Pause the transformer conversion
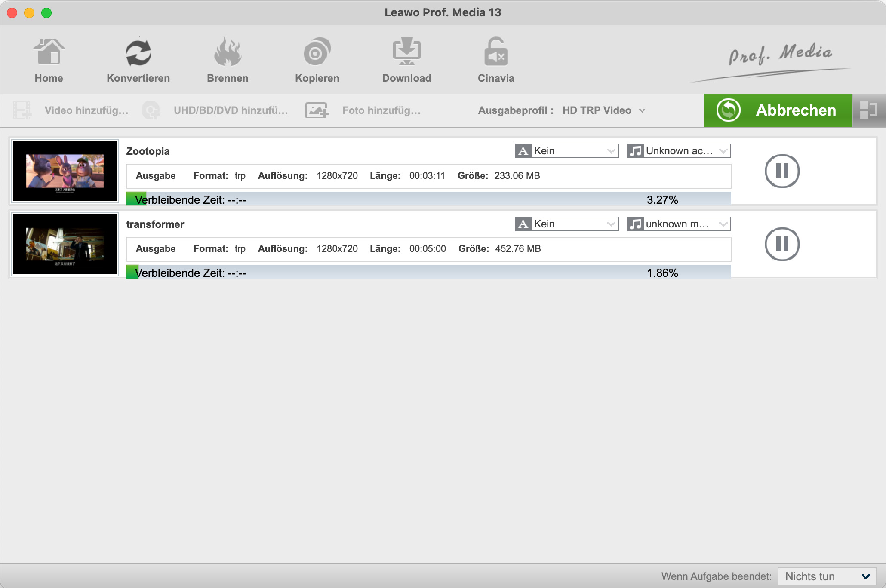Image resolution: width=886 pixels, height=588 pixels. coord(782,244)
